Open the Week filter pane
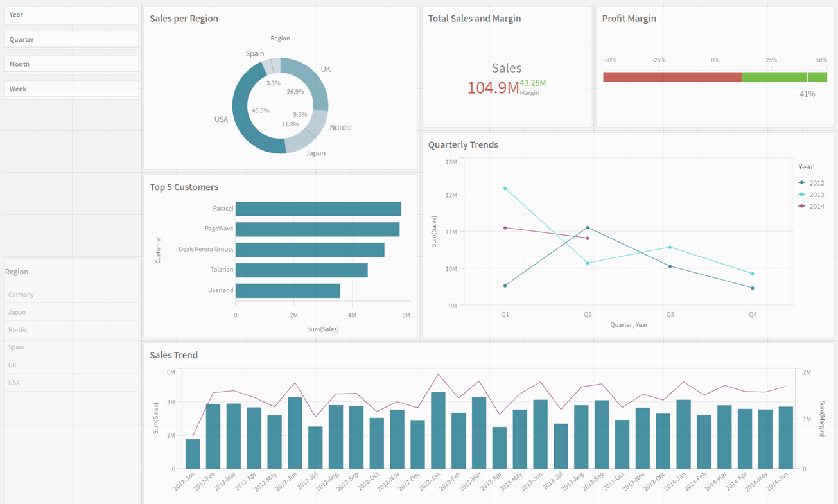Screen dimensions: 838x504 tap(71, 89)
